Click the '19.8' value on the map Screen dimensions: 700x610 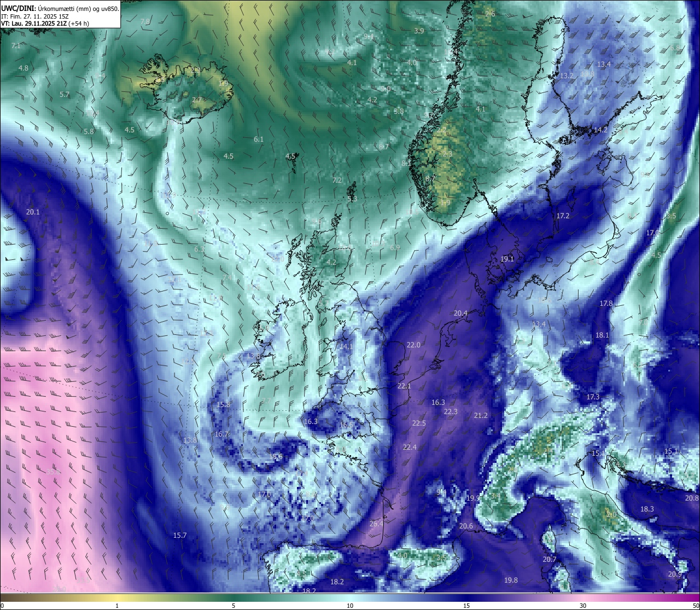511,580
